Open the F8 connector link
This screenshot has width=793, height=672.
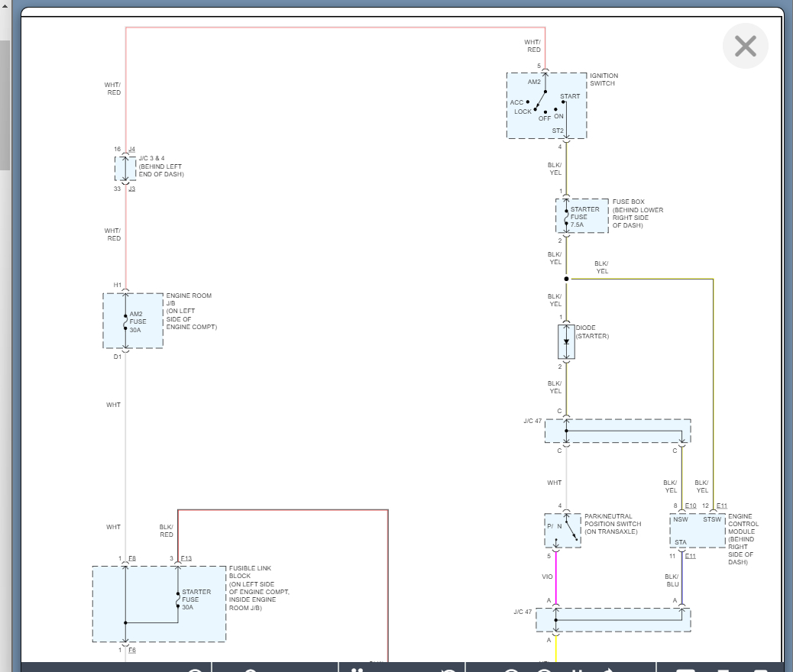[x=131, y=559]
